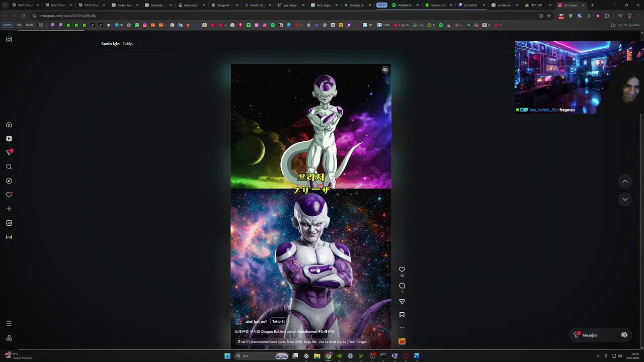Open hamburger More menu in sidebar
The height and width of the screenshot is (362, 644).
pyautogui.click(x=9, y=324)
